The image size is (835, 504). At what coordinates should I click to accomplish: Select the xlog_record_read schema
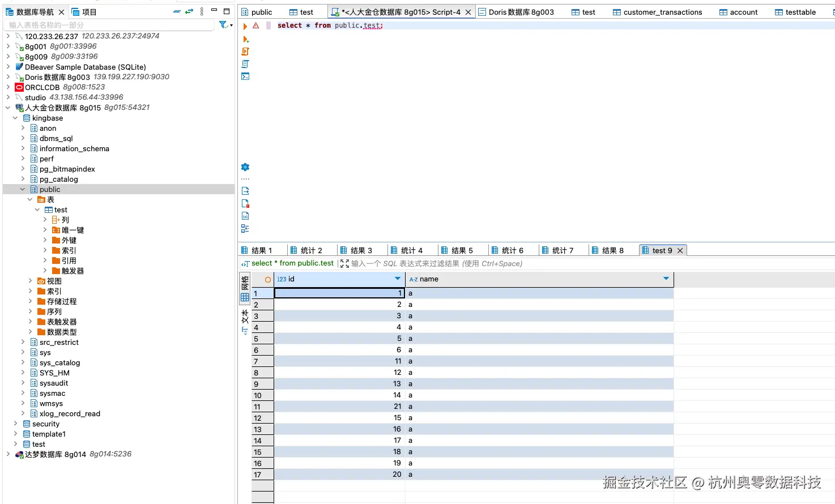coord(70,413)
